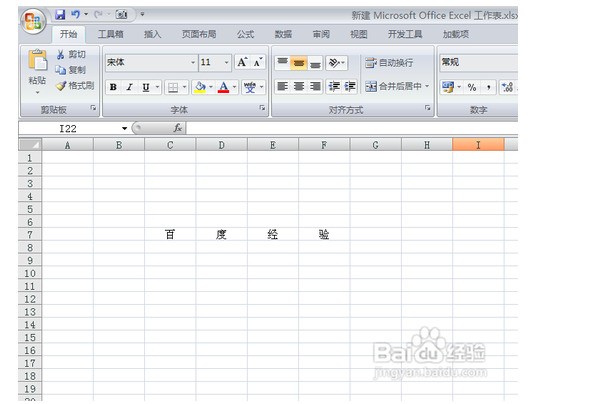Image resolution: width=598 pixels, height=404 pixels.
Task: Click the Redo arrow icon
Action: click(98, 15)
